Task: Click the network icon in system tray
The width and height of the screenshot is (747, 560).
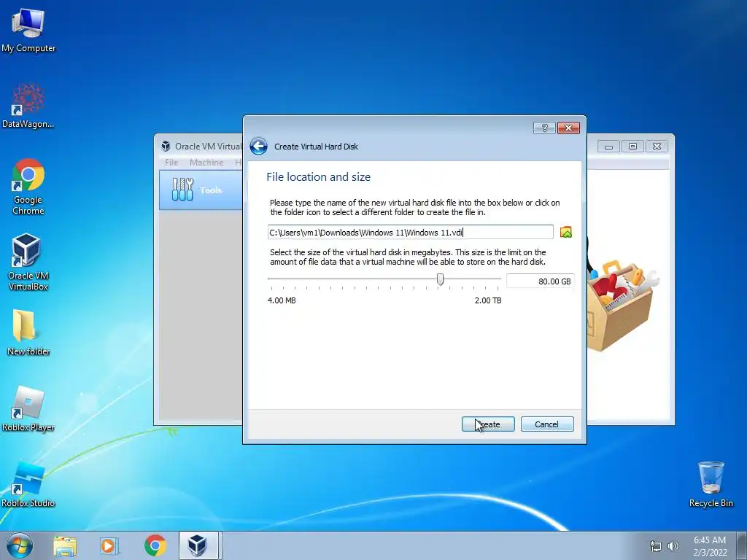Action: click(656, 546)
